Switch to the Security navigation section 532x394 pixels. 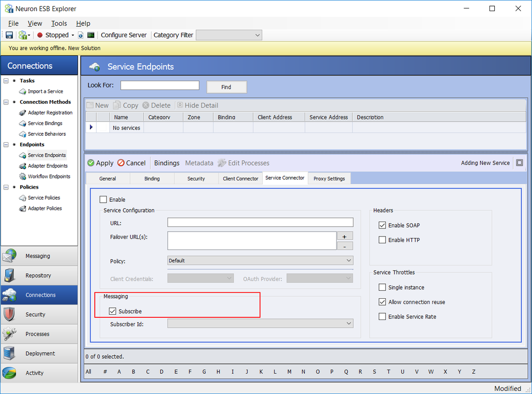[39, 315]
